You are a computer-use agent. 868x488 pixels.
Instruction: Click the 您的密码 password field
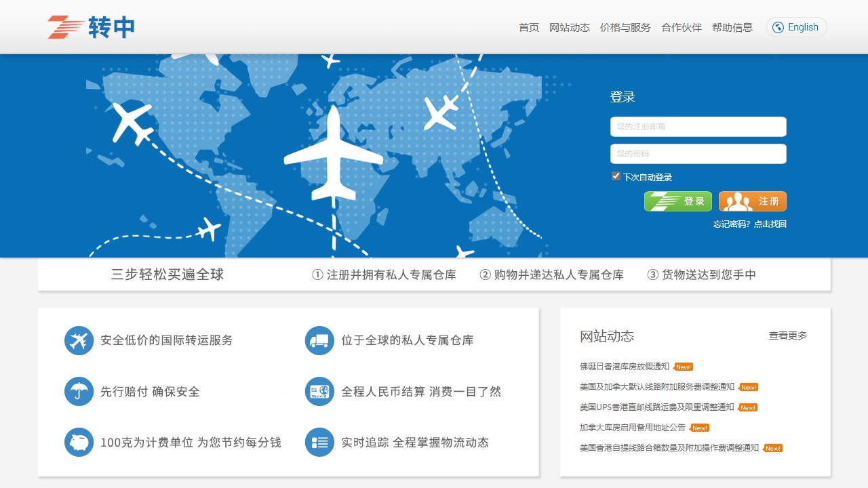pos(698,154)
